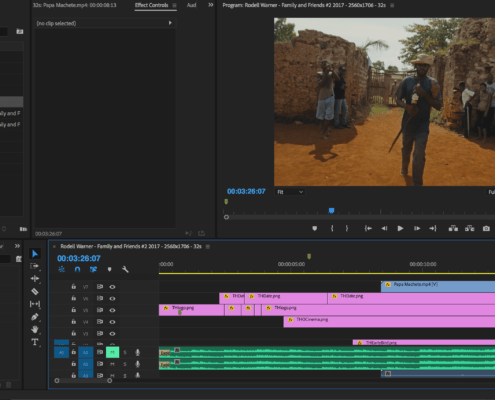
Task: Click the Extract button
Action: point(470,228)
